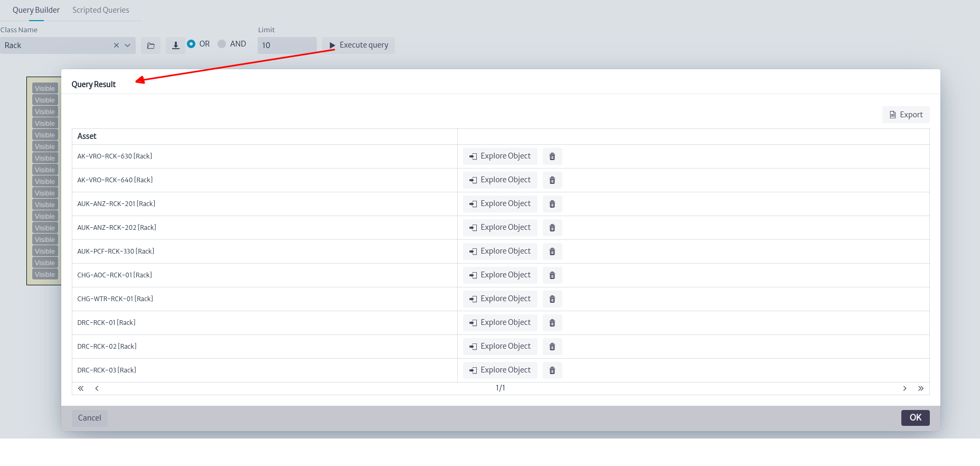
Task: Go to the first results page
Action: (x=81, y=388)
